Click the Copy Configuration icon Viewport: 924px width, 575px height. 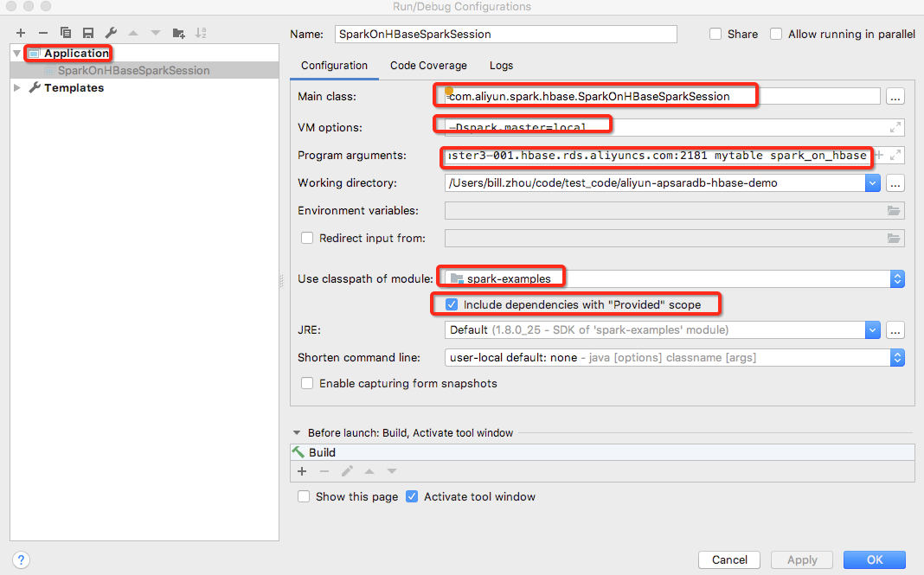click(66, 33)
